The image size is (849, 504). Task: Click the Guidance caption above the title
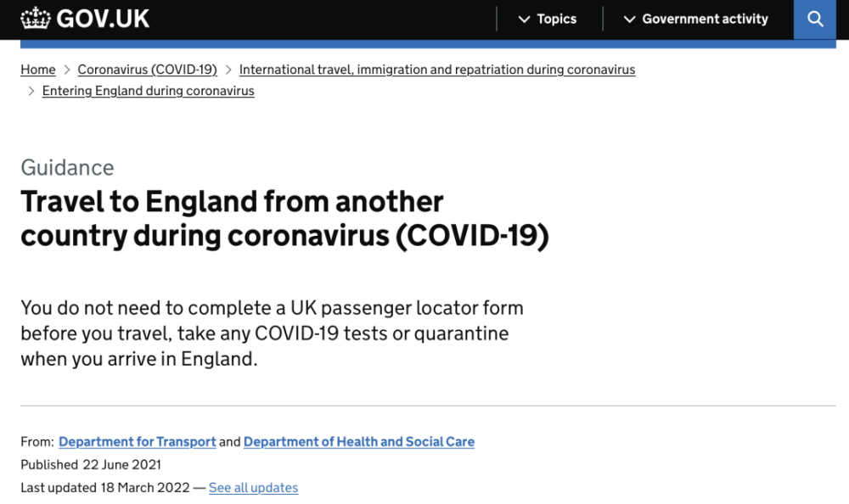pos(67,167)
